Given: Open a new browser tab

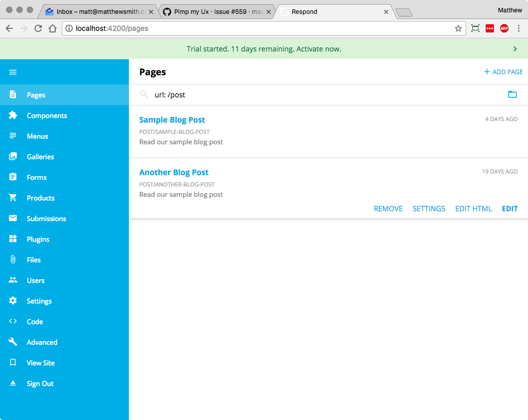Looking at the screenshot, I should click(404, 12).
